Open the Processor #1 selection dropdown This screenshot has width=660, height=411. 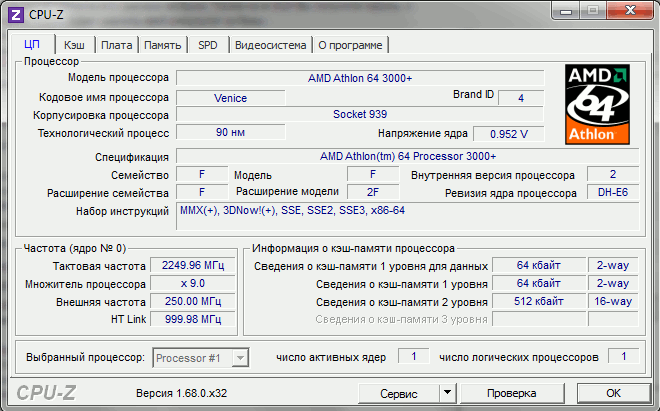(x=200, y=357)
